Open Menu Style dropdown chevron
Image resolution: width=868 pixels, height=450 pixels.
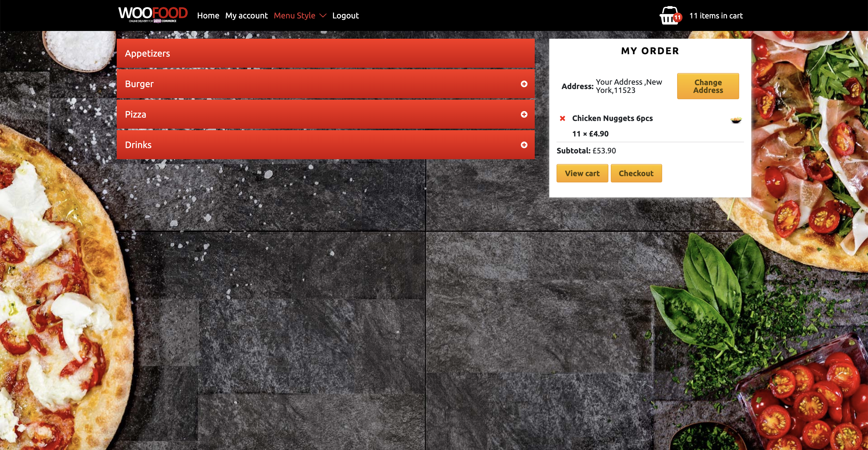point(323,15)
